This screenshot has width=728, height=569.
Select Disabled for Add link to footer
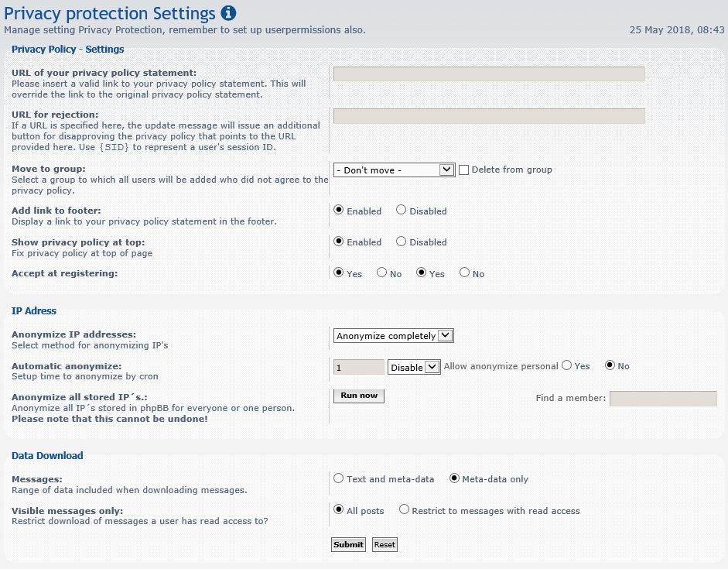tap(402, 210)
